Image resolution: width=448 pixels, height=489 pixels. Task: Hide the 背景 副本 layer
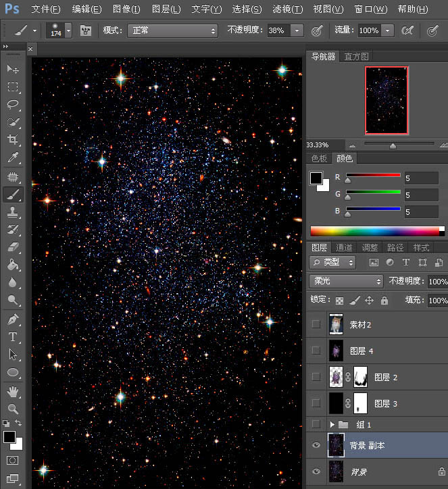point(316,446)
